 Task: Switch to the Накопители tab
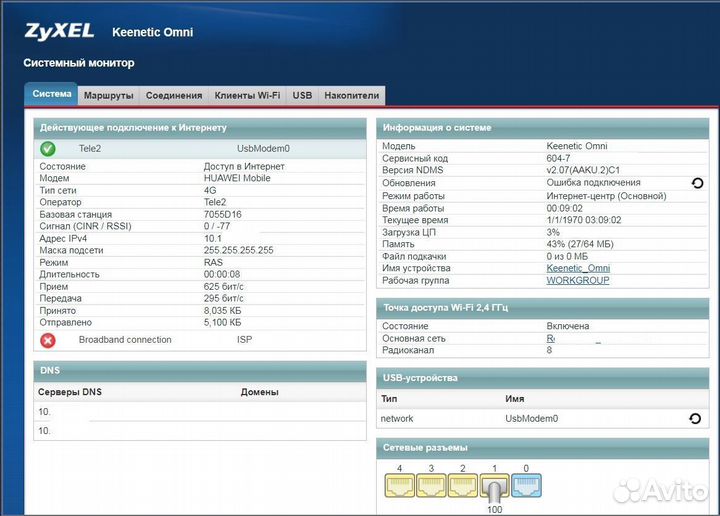tap(352, 95)
